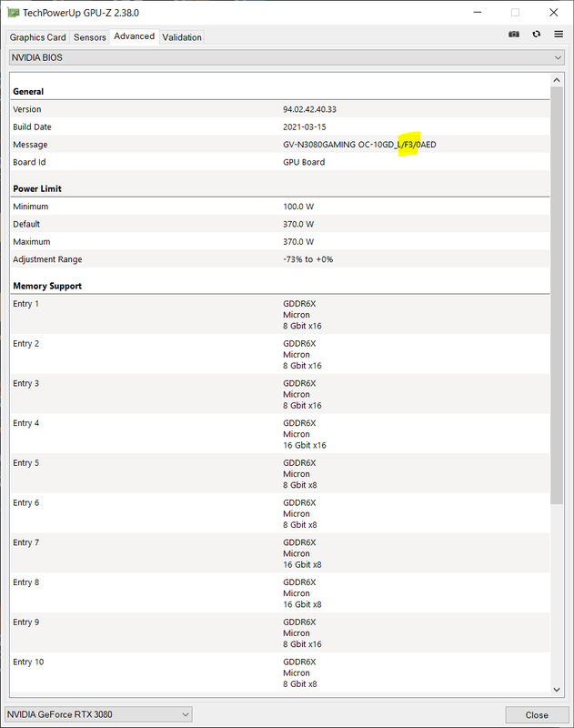
Task: Click the screenshot camera icon
Action: click(514, 34)
